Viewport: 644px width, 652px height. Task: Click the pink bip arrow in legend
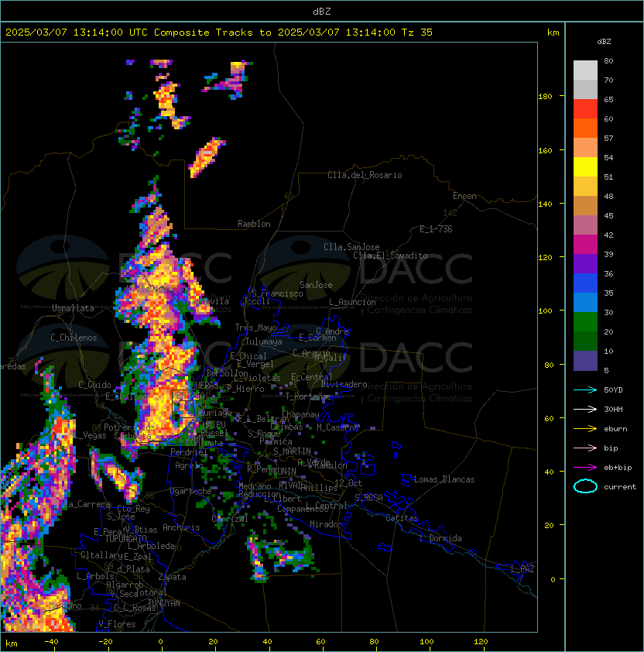585,448
